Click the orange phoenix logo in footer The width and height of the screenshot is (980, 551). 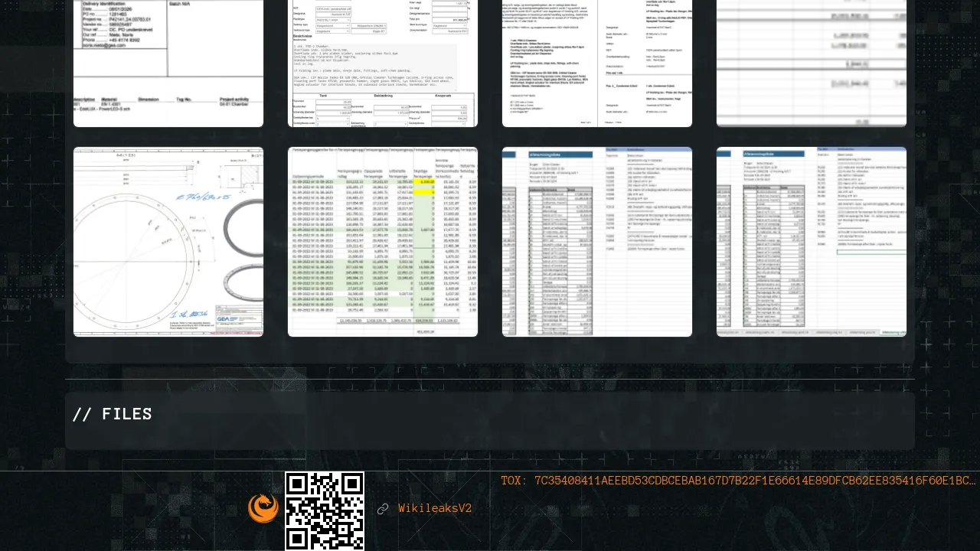click(x=263, y=509)
